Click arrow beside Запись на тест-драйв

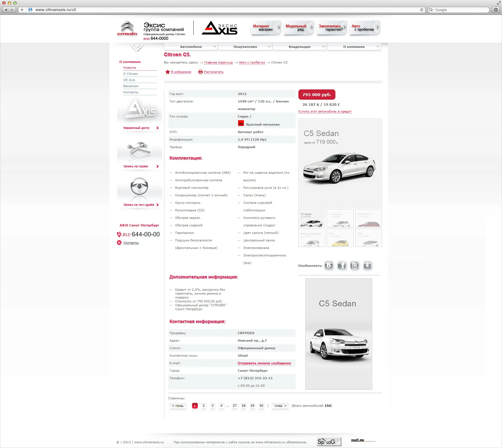pyautogui.click(x=157, y=205)
